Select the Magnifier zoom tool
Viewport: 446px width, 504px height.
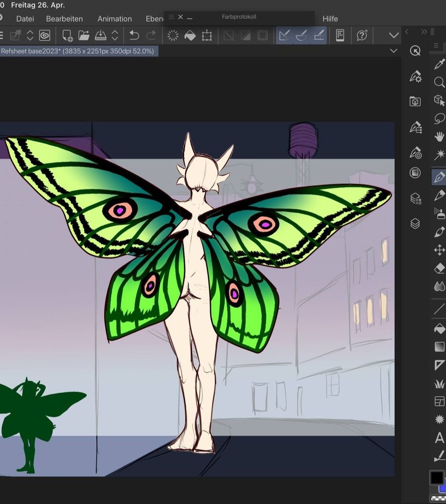[x=439, y=82]
